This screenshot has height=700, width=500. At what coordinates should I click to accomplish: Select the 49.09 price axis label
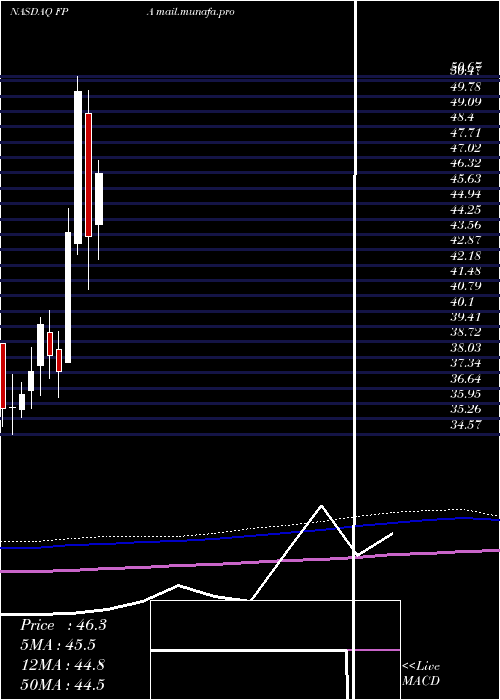coord(466,102)
